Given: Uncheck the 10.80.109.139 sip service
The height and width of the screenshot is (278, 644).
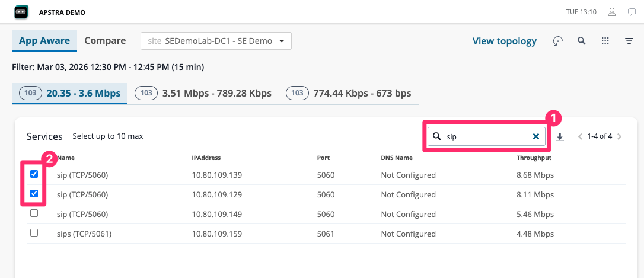Looking at the screenshot, I should [x=34, y=174].
